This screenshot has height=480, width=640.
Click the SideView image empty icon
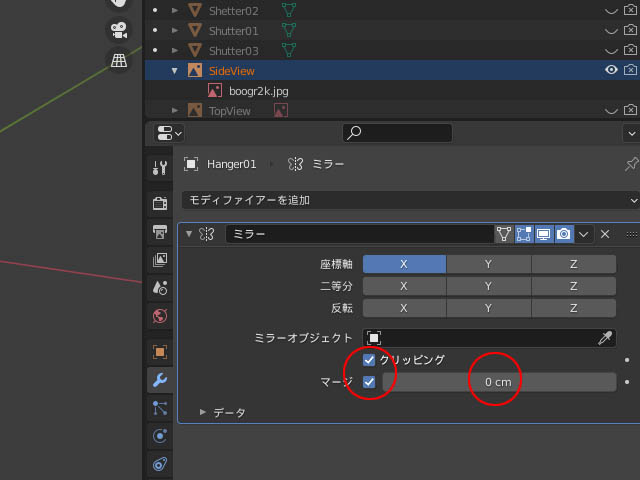195,71
